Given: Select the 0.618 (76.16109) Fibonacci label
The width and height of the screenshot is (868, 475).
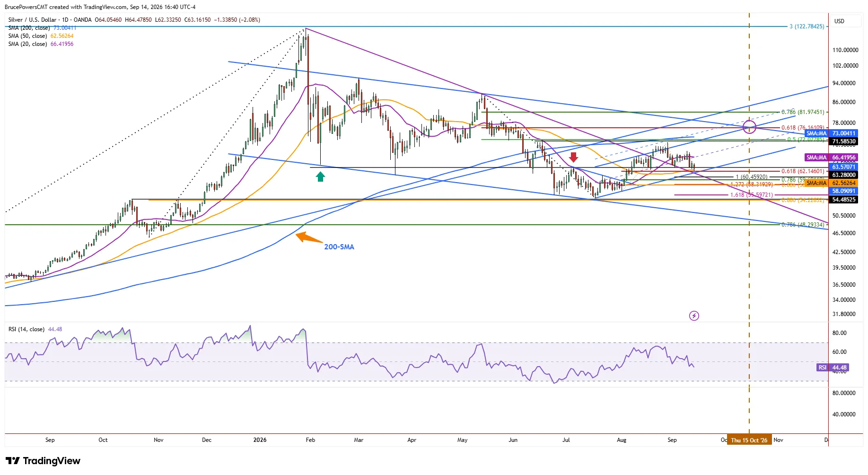Looking at the screenshot, I should (803, 128).
